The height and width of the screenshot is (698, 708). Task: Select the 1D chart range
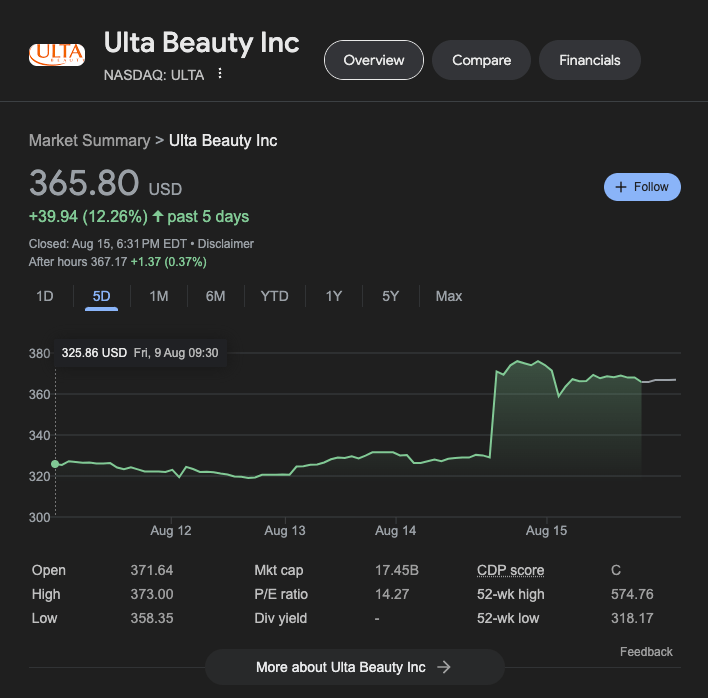(x=45, y=296)
